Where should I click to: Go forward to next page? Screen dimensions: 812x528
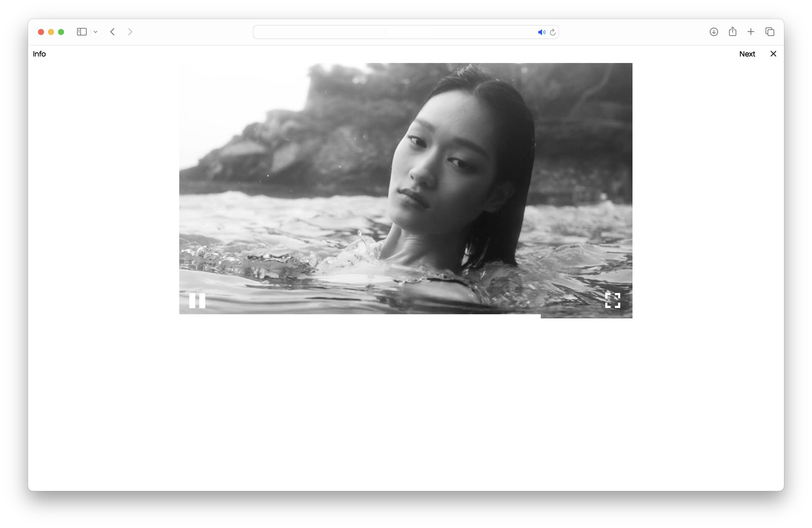130,32
